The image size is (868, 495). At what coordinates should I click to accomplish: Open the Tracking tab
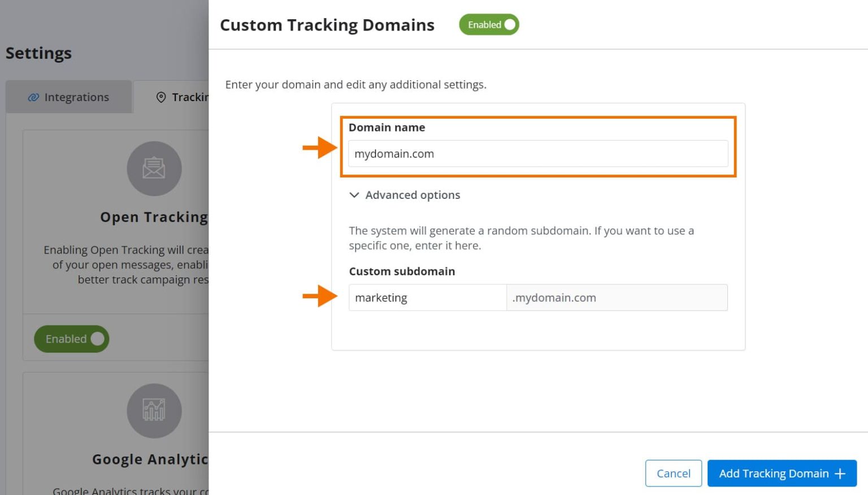186,97
